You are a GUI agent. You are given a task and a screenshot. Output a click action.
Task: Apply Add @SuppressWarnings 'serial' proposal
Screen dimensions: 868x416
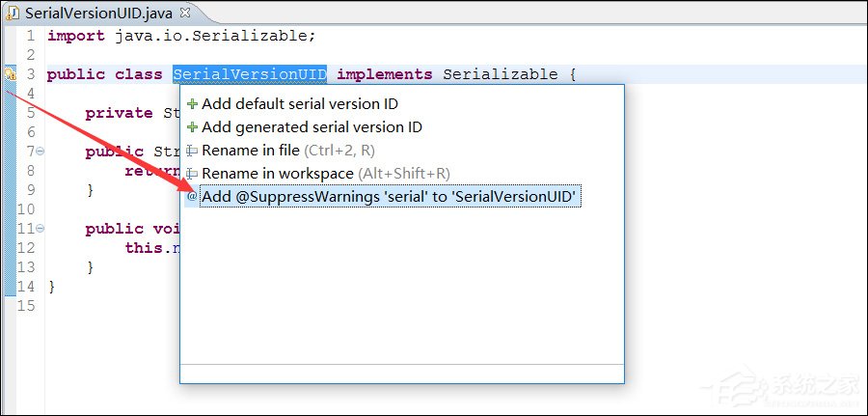[x=388, y=197]
